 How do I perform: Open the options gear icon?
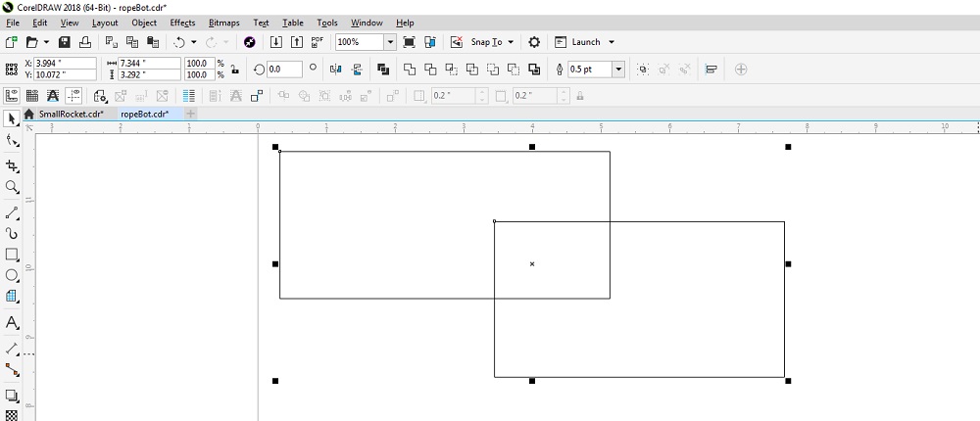click(x=534, y=42)
